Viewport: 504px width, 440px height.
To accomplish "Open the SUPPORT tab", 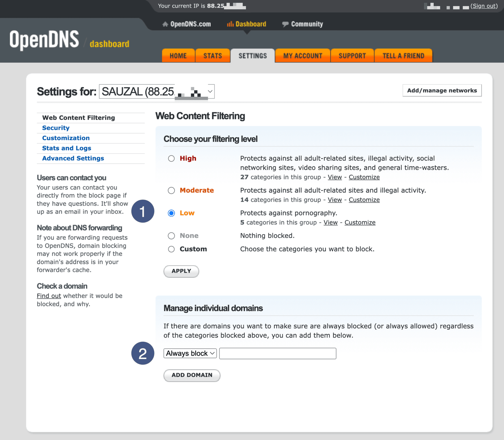I will 352,56.
